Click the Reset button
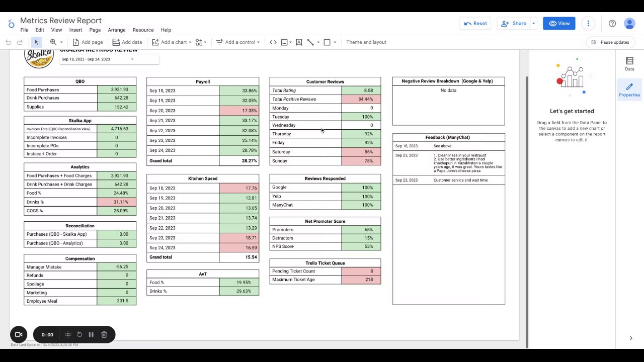This screenshot has width=644, height=362. click(x=475, y=24)
